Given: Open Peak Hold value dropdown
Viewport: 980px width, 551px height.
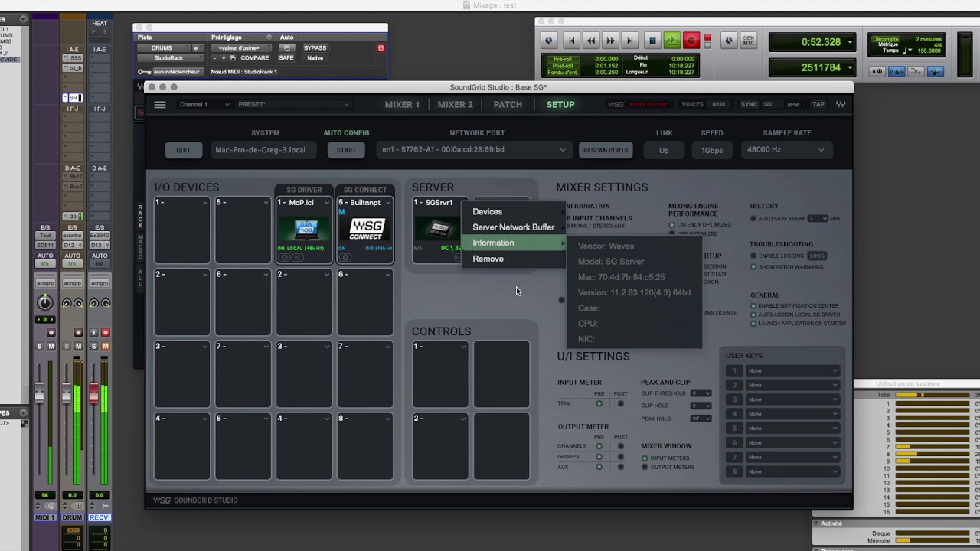Looking at the screenshot, I should point(701,419).
